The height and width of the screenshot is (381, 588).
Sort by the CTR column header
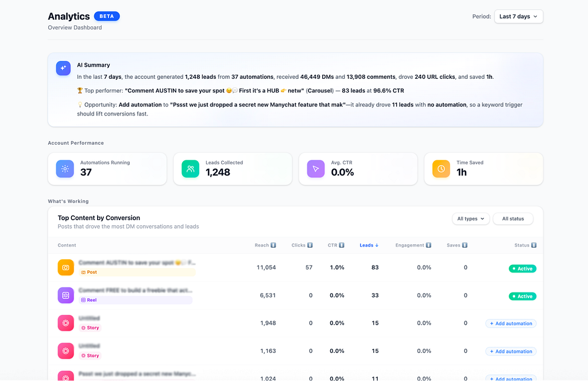point(335,245)
